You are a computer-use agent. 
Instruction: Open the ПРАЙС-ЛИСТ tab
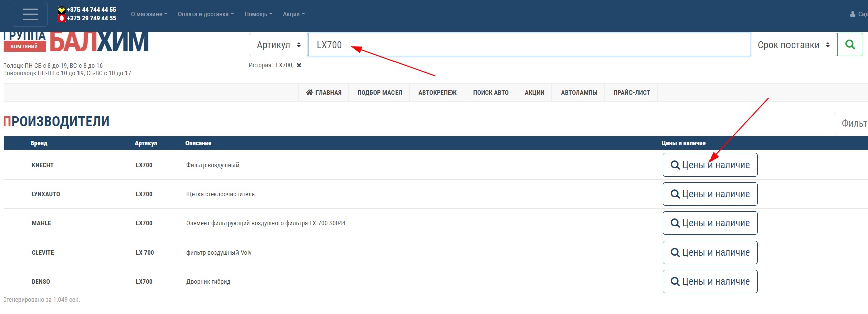(631, 93)
